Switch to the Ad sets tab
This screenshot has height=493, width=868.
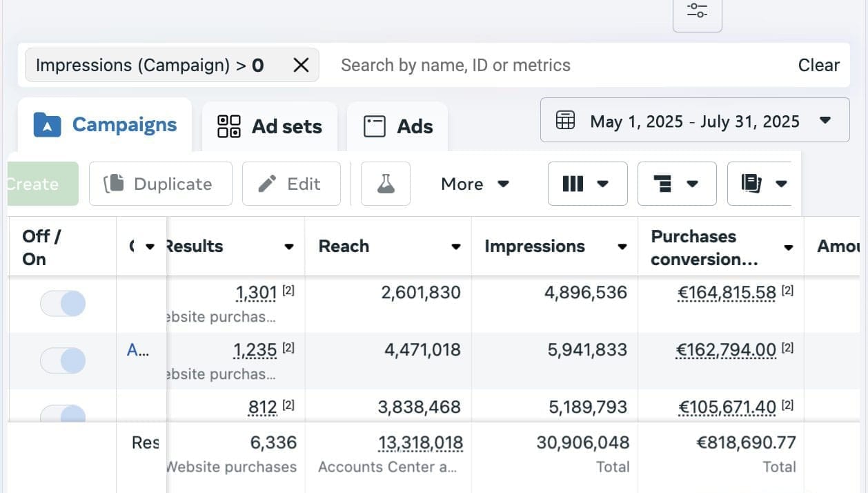coord(270,126)
